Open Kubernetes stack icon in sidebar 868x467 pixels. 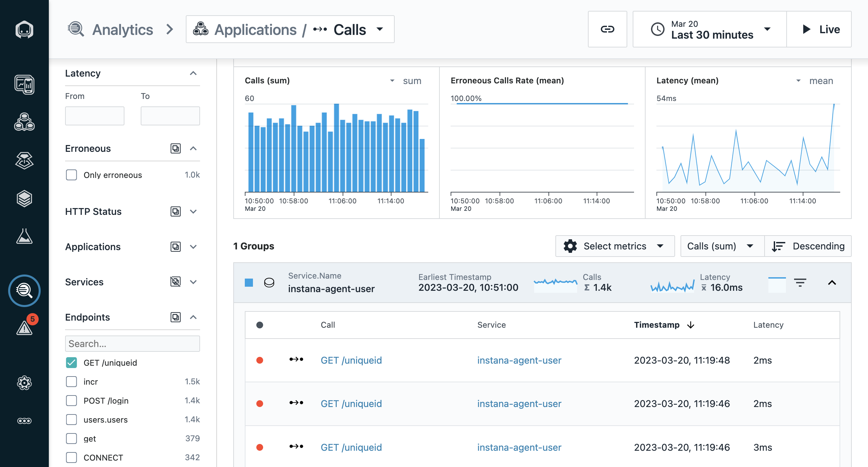[24, 199]
